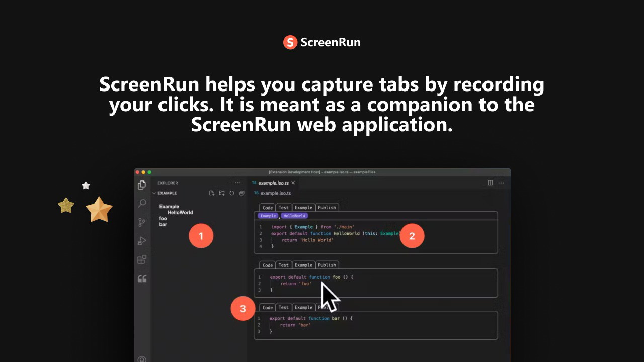644x362 pixels.
Task: Open the Search view in activity bar
Action: coord(142,203)
